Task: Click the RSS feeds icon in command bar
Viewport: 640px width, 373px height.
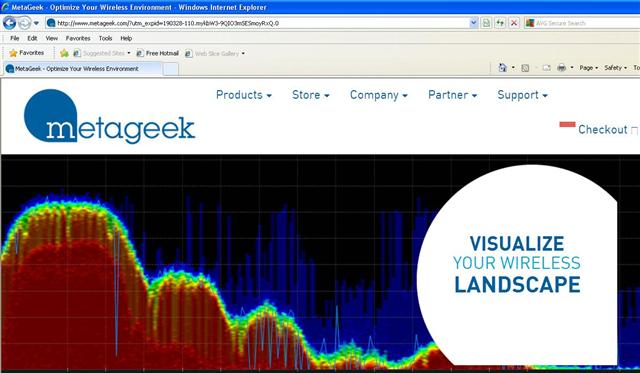Action: (x=525, y=68)
